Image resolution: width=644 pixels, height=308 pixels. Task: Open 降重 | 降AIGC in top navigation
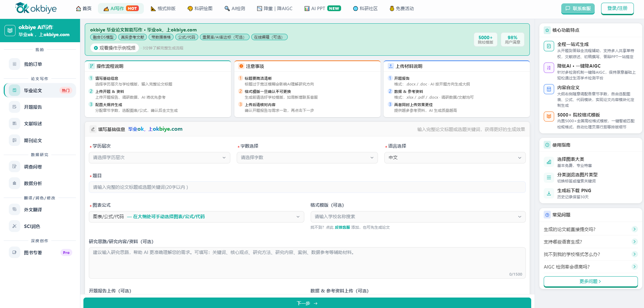coord(275,8)
